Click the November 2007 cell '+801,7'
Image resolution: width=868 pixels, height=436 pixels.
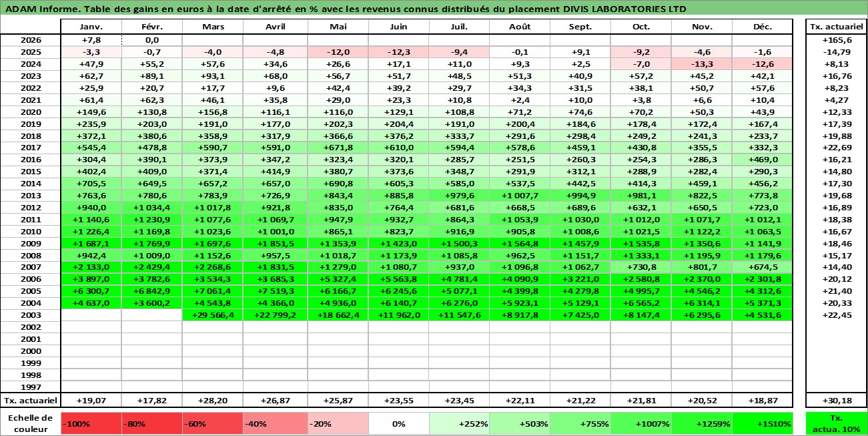click(702, 267)
